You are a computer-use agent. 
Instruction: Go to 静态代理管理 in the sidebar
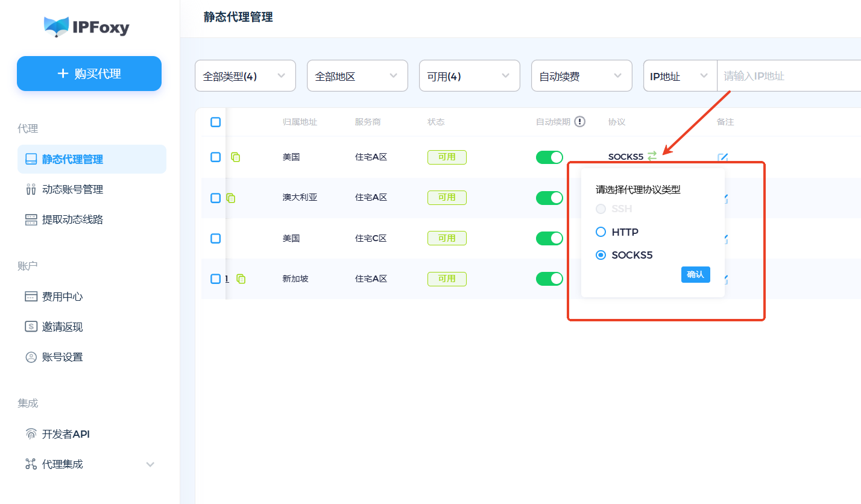(x=92, y=159)
